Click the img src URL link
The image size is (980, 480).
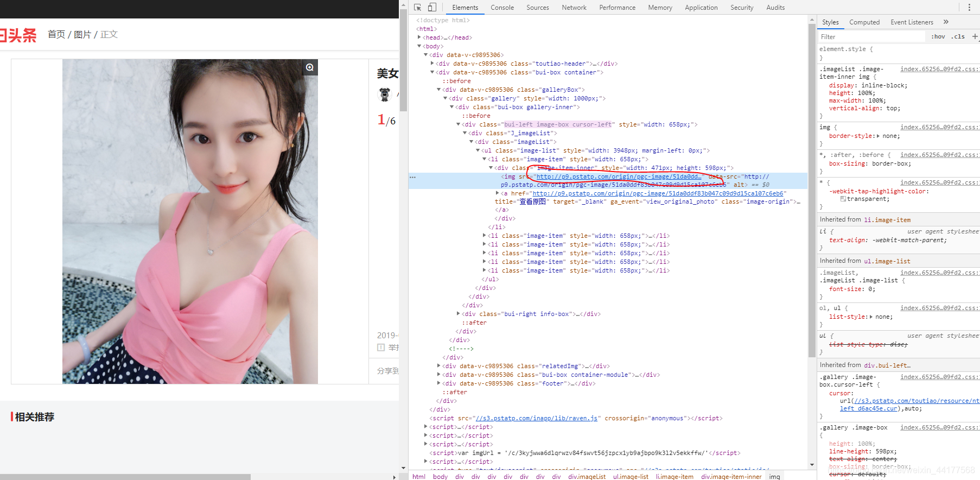[x=619, y=176]
